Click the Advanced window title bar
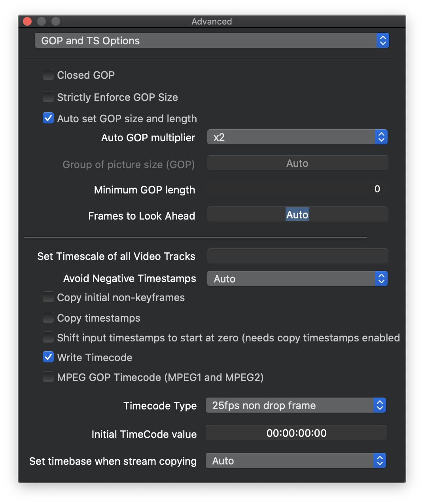The height and width of the screenshot is (504, 424). 212,21
